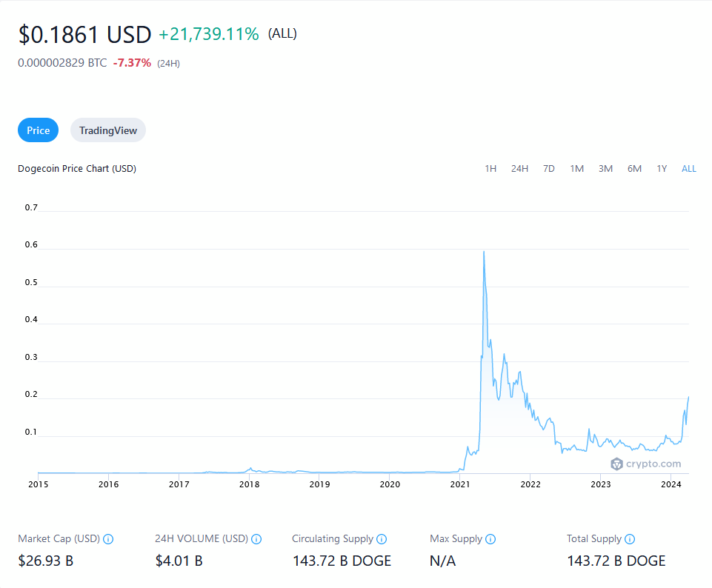712x588 pixels.
Task: Switch chart to 1Y range
Action: (x=662, y=169)
